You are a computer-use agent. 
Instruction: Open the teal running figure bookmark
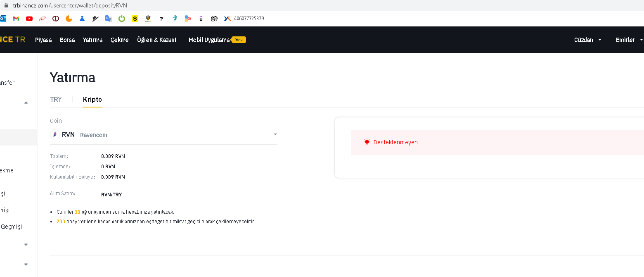pyautogui.click(x=175, y=19)
